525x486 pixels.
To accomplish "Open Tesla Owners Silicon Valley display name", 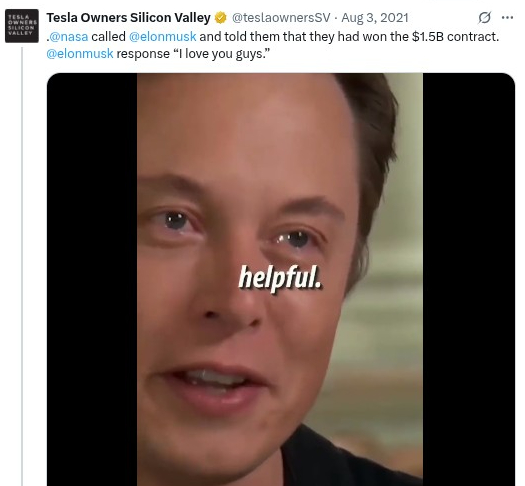I will [x=129, y=18].
